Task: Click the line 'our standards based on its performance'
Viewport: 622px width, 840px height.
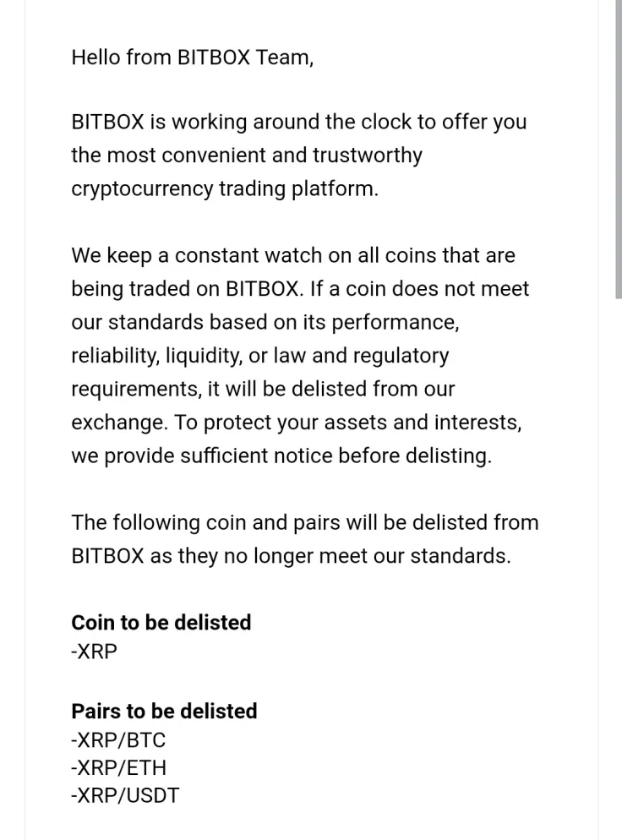Action: tap(265, 323)
